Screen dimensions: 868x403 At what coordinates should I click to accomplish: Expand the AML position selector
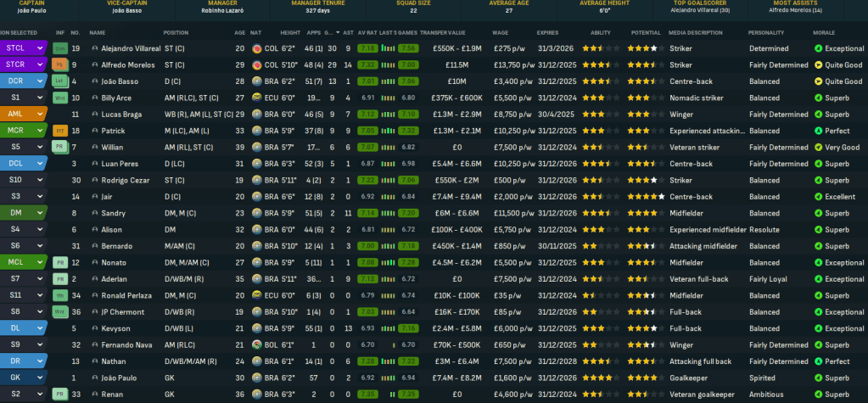point(39,114)
